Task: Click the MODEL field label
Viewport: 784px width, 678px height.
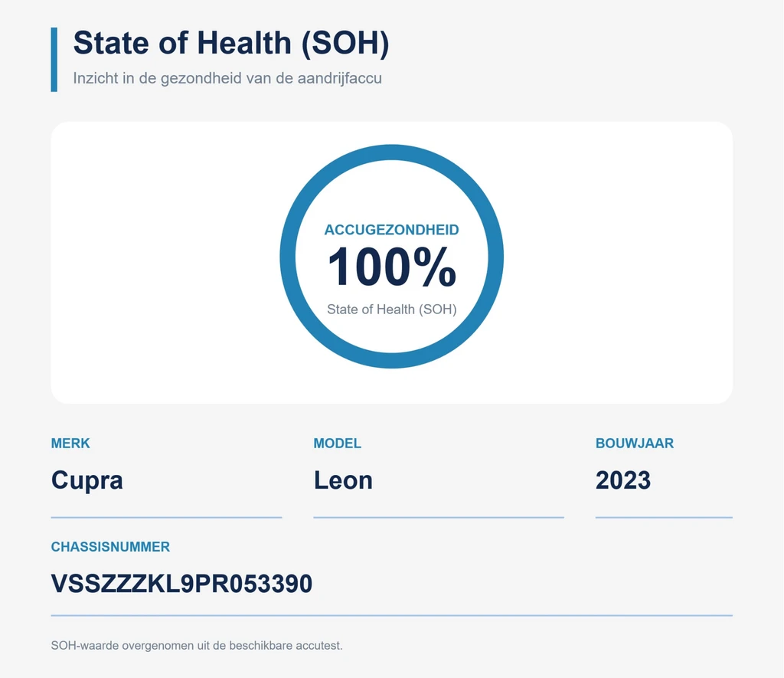Action: [338, 444]
